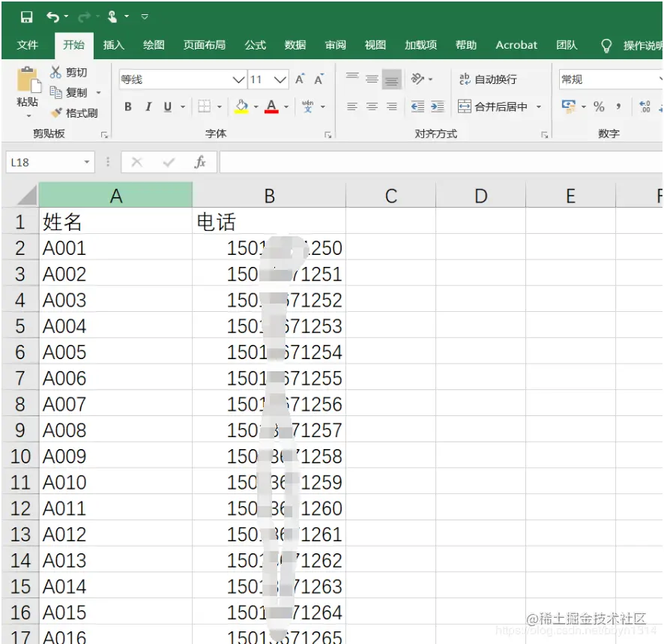This screenshot has height=644, width=664.
Task: Click the increase indent icon
Action: click(x=438, y=106)
